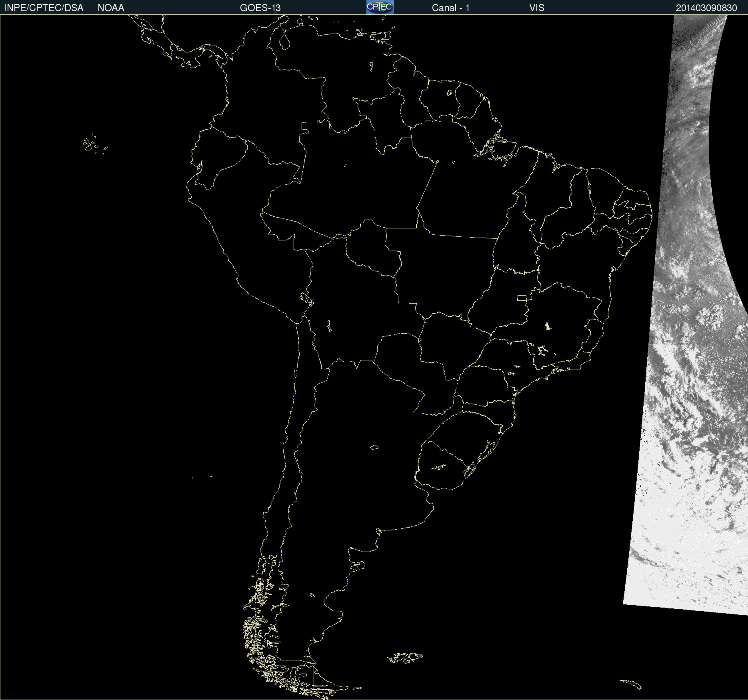Click the INPE/CPTEC/DSA header text
Image resolution: width=748 pixels, height=700 pixels.
tap(44, 8)
